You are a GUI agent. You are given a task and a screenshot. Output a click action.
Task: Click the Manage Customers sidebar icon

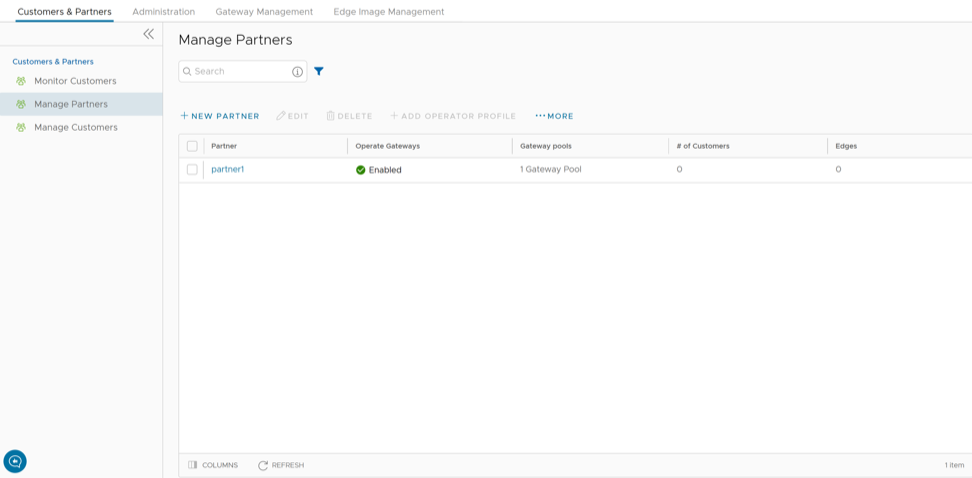(x=21, y=128)
